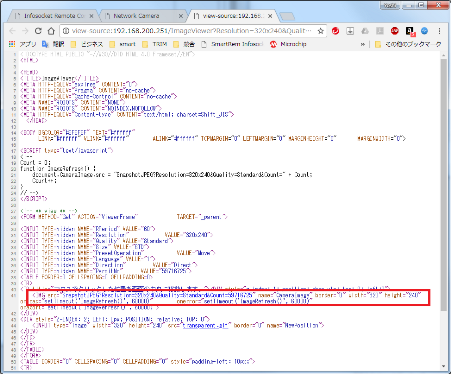Open the home page via house icon

point(51,31)
